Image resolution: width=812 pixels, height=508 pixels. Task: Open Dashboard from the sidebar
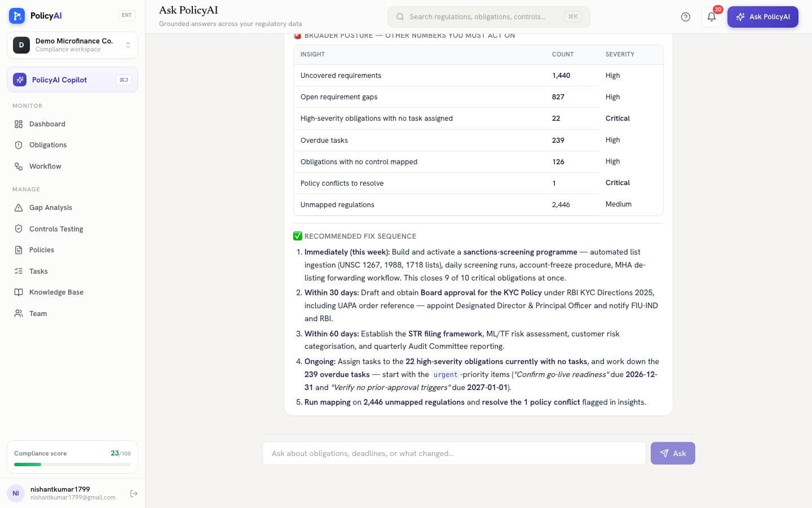72,124
